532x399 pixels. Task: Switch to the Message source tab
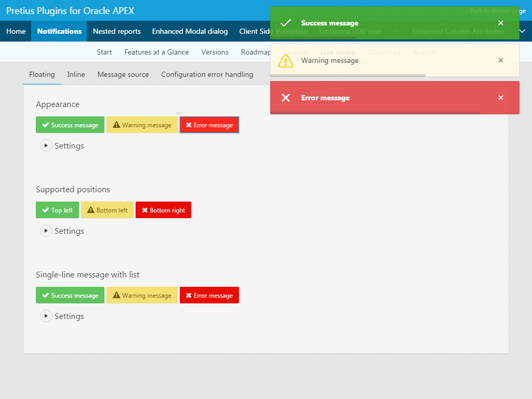coord(123,75)
